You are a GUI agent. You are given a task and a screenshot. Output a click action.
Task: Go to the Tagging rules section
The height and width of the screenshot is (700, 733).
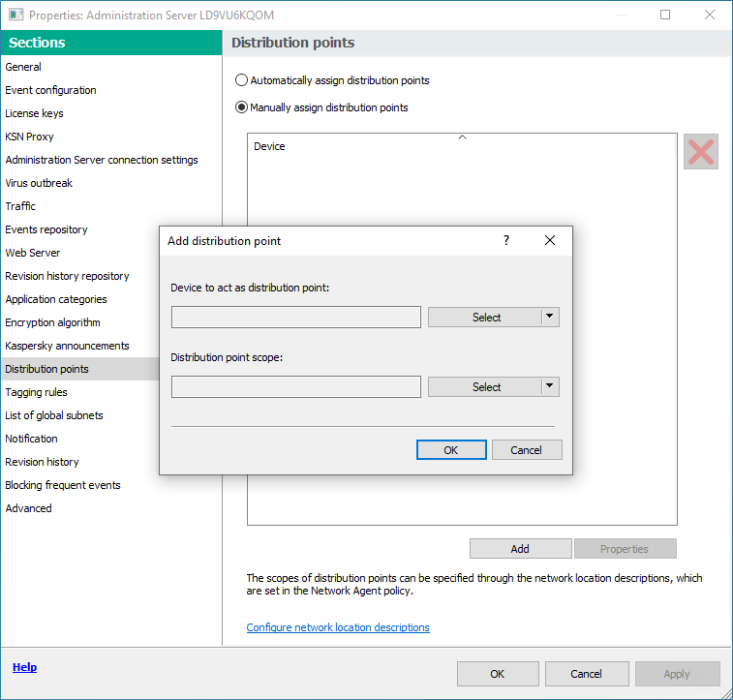tap(36, 392)
